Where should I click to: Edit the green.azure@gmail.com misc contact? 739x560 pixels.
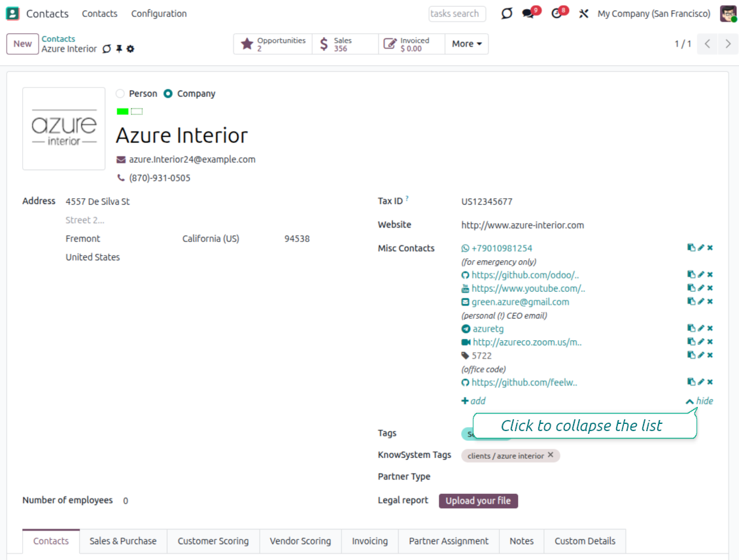[700, 302]
